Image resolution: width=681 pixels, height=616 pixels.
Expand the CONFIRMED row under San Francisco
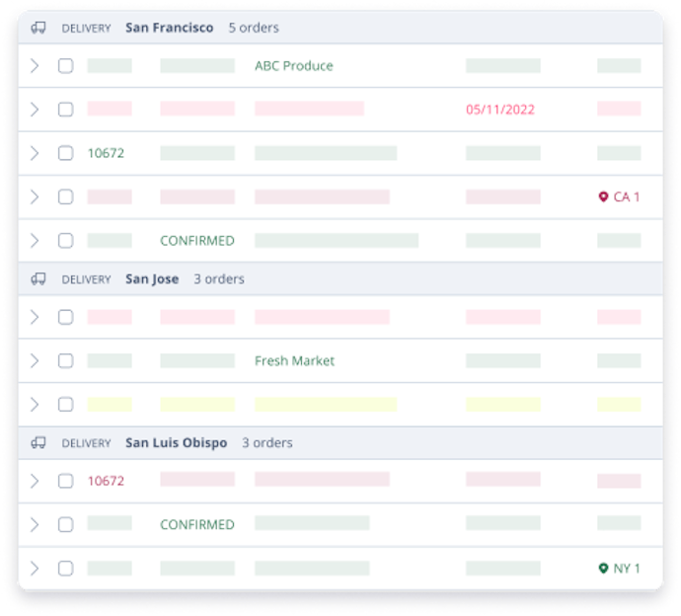pos(35,240)
